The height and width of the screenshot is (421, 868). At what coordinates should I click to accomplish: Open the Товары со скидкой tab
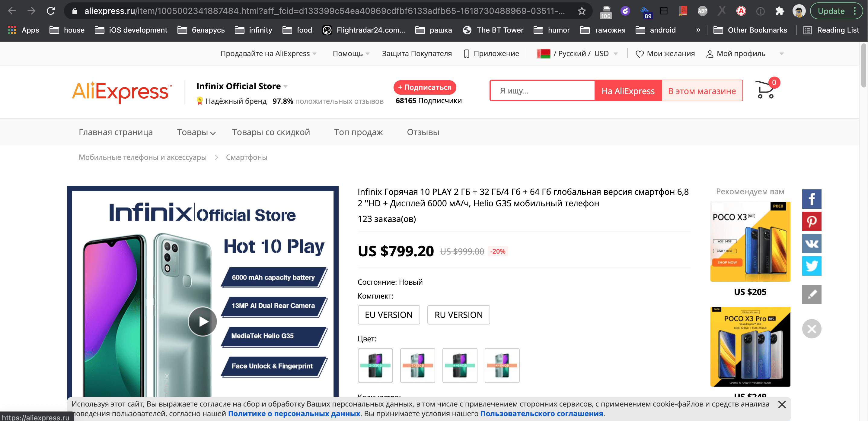point(271,132)
